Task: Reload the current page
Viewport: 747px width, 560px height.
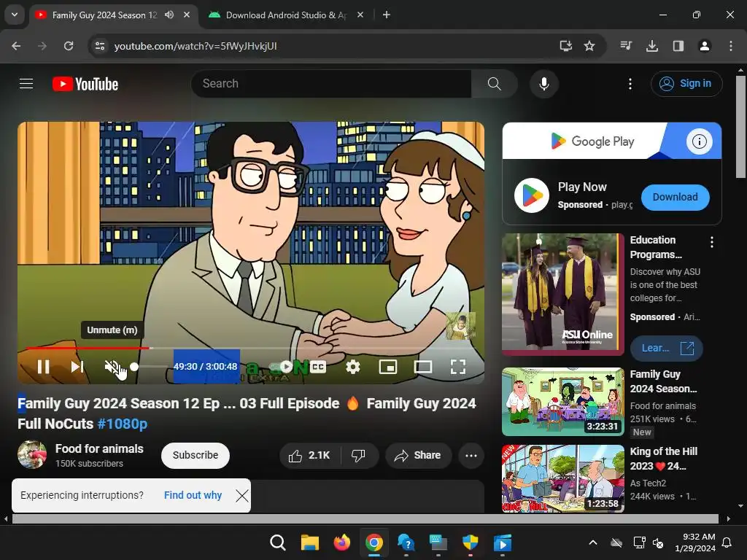Action: tap(69, 46)
